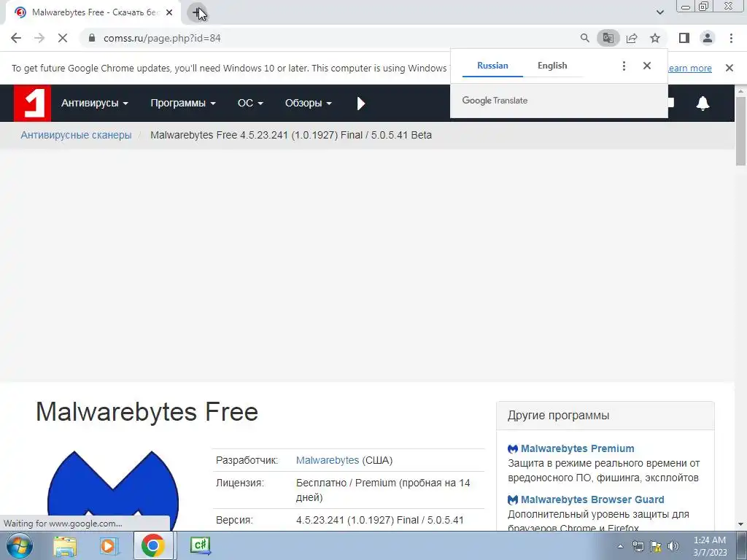Viewport: 747px width, 560px height.
Task: Click the Malwarebytes Free page heading
Action: tap(147, 411)
